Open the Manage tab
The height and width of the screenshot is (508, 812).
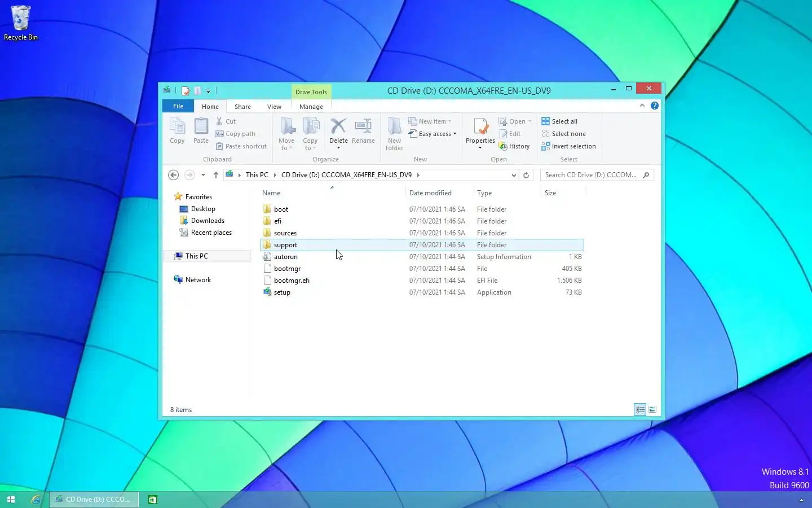coord(311,107)
